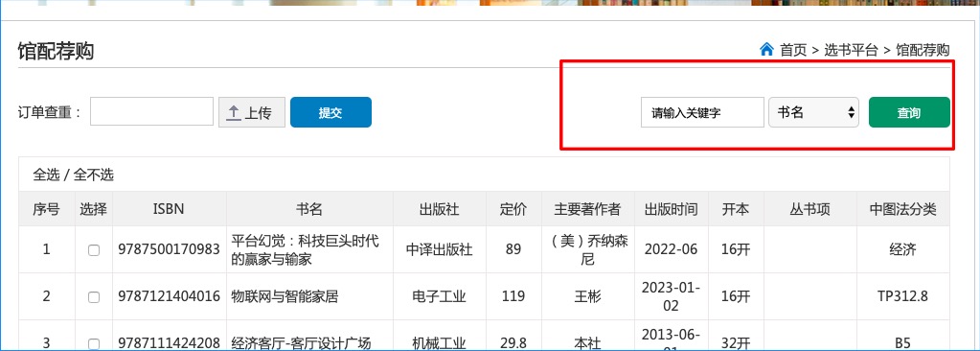Click the ISBN column header
Screen dimensions: 980x351
tap(169, 209)
